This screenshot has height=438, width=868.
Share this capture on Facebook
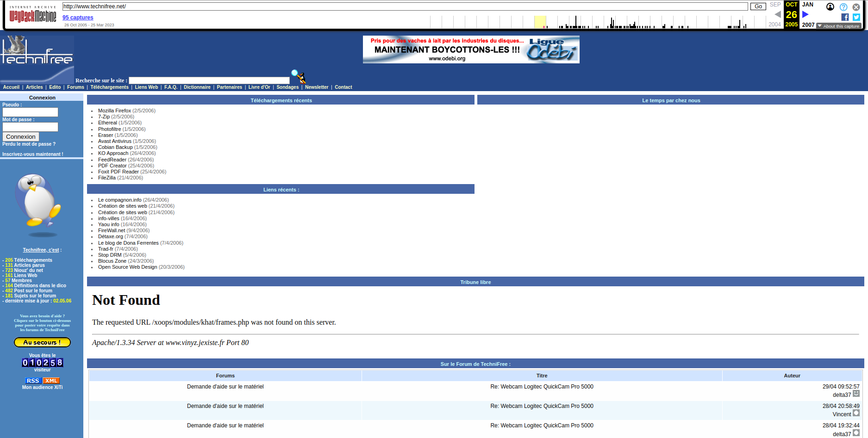(845, 17)
